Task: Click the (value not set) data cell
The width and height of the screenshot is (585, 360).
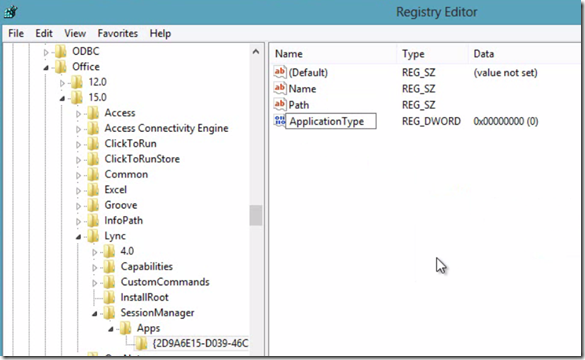Action: point(505,72)
